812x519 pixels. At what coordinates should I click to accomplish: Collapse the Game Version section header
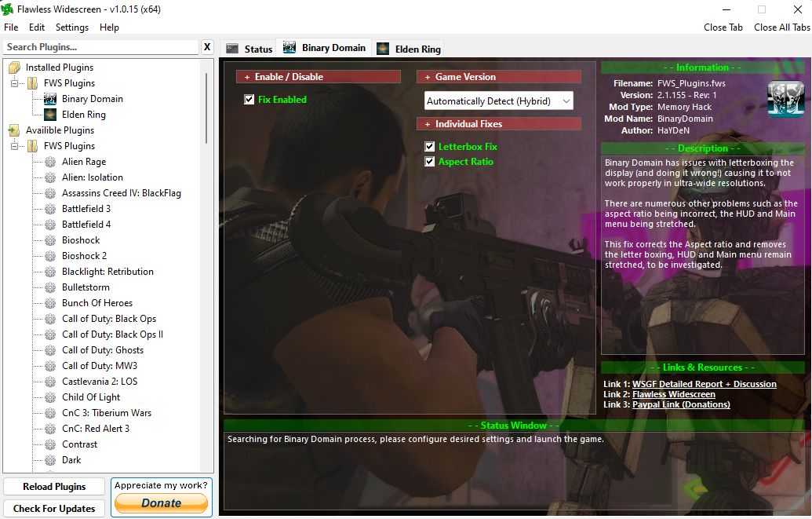(499, 77)
